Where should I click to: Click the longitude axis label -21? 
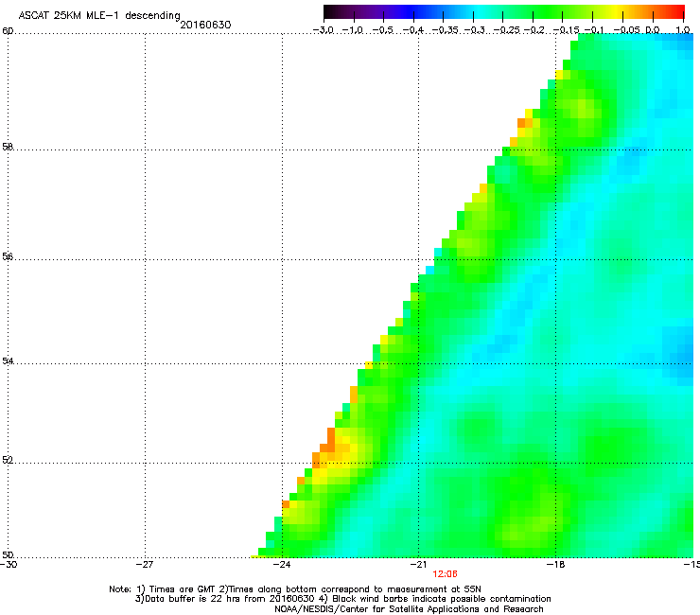(x=418, y=565)
